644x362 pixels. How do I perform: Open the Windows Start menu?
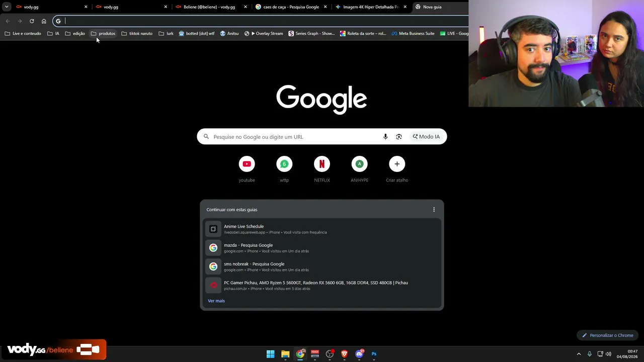coord(271,354)
